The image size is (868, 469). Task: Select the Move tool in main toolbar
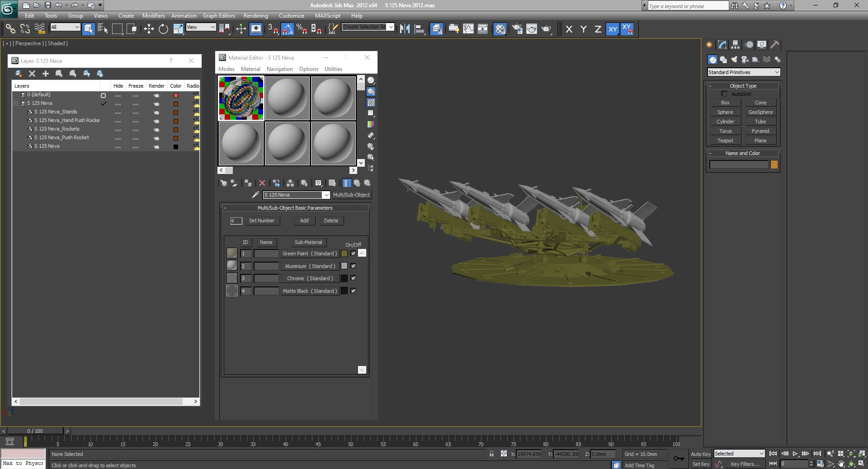coord(149,29)
